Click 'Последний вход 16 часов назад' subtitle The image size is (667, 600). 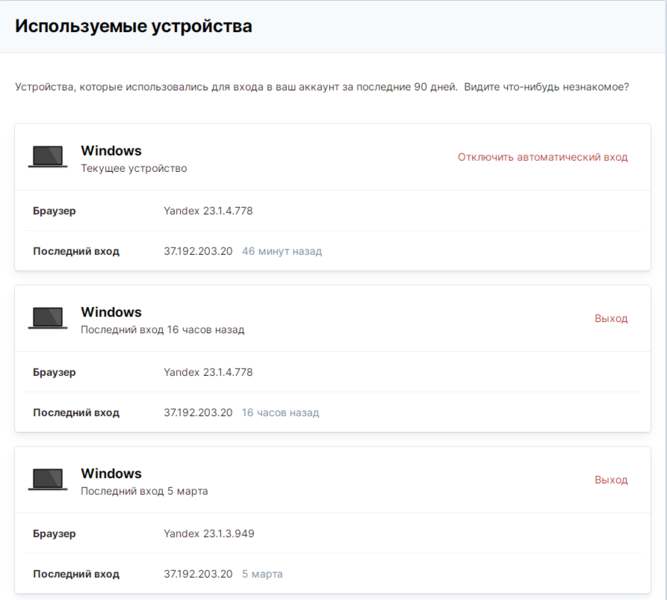click(162, 330)
